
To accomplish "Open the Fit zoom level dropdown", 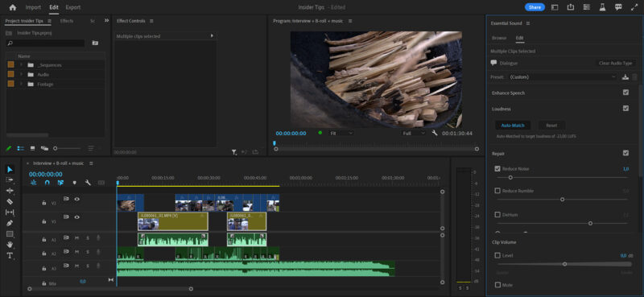I will pos(341,133).
